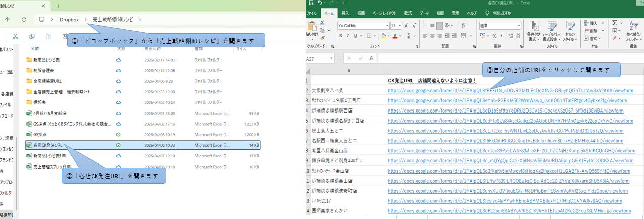Click the cut scissors icon in Explorer

16,36
